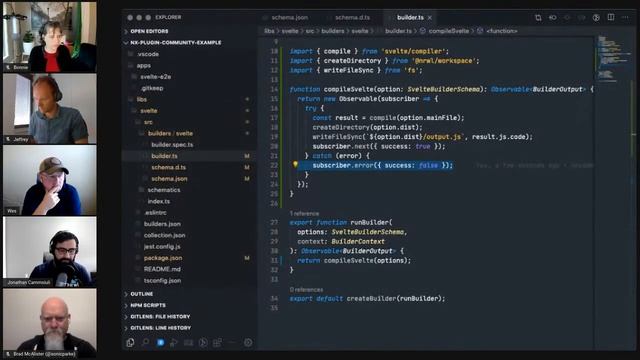Open the Explorer view in the activity bar
The height and width of the screenshot is (360, 640).
[131, 342]
